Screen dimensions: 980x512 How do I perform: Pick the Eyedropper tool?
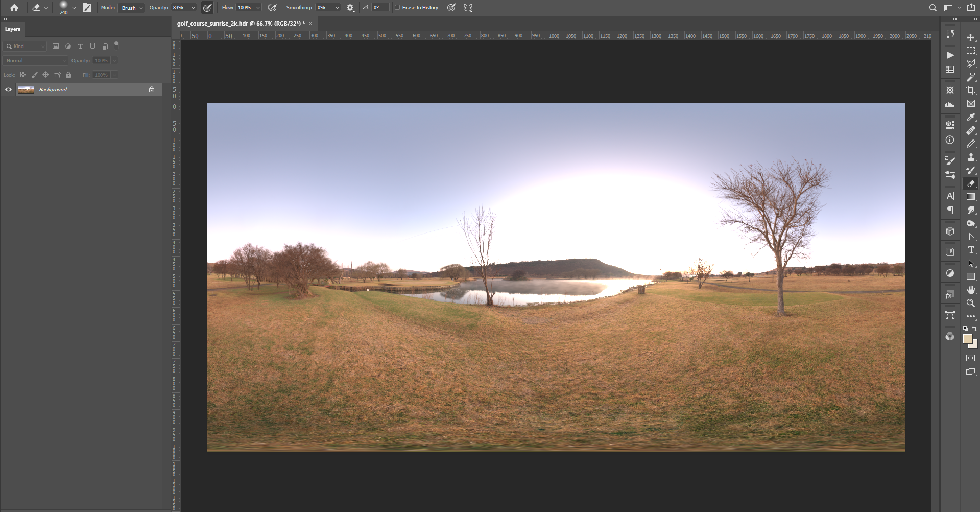[x=971, y=117]
